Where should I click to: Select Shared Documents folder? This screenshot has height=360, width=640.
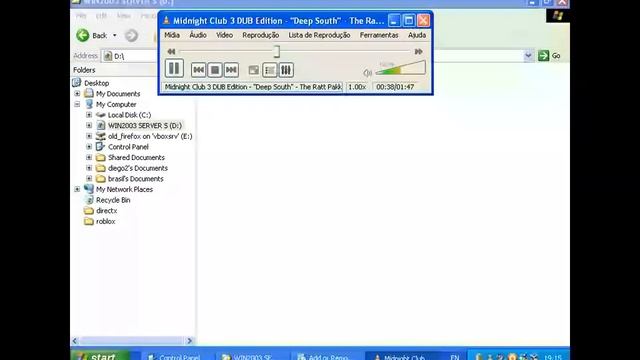136,157
